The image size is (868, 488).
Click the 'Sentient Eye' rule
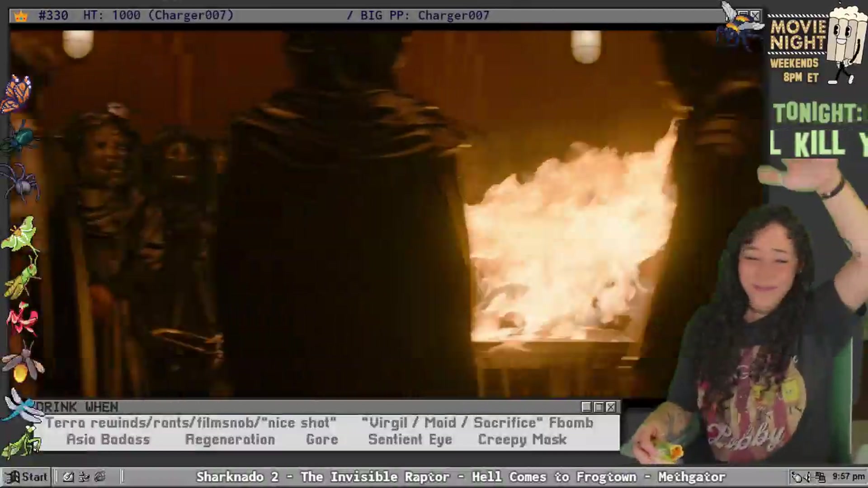pyautogui.click(x=410, y=440)
